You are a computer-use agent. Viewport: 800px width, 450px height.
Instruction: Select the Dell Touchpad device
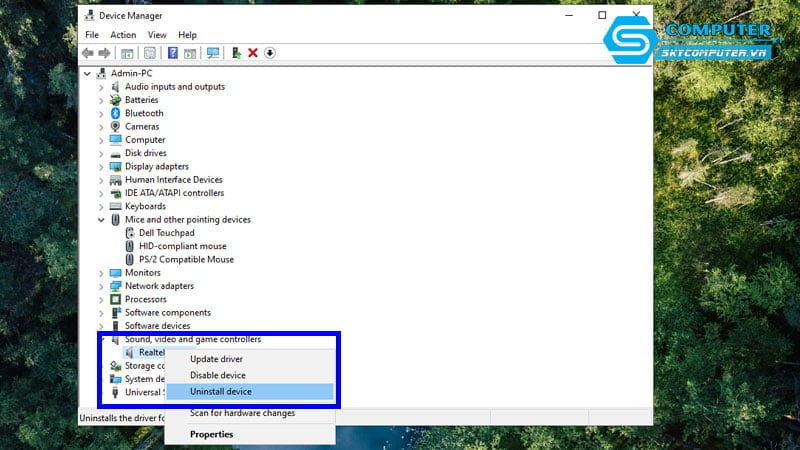[x=167, y=233]
